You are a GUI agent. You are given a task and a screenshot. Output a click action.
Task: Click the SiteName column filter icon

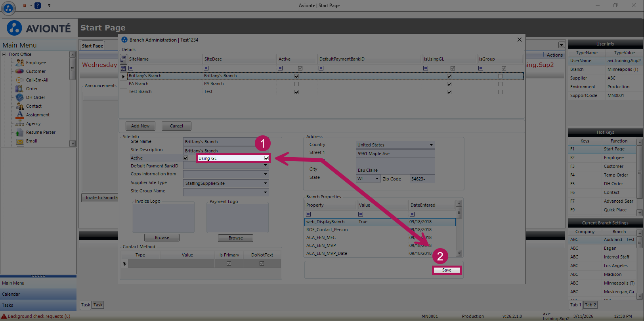131,68
